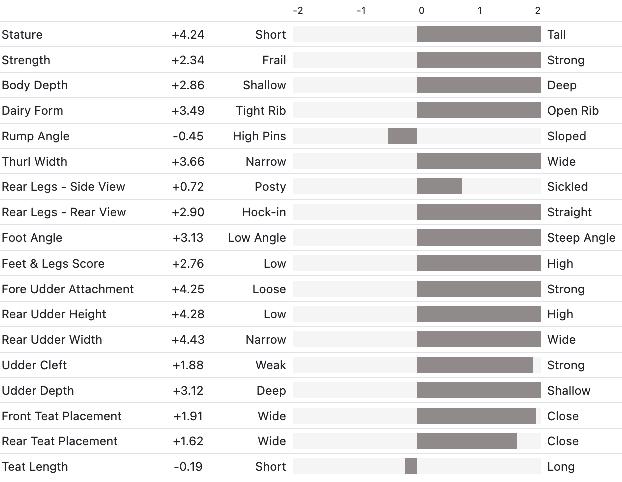Select the Rear Udder Height value +4.28
The image size is (622, 482).
[x=187, y=314]
